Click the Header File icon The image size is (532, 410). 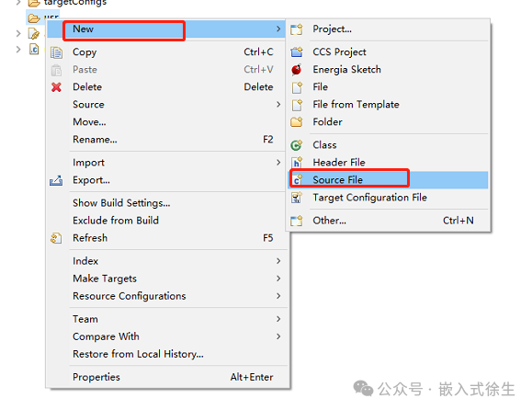coord(297,163)
